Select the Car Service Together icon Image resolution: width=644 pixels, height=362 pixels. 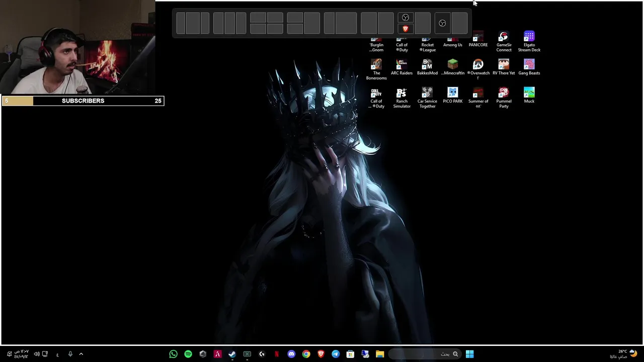[x=427, y=98]
